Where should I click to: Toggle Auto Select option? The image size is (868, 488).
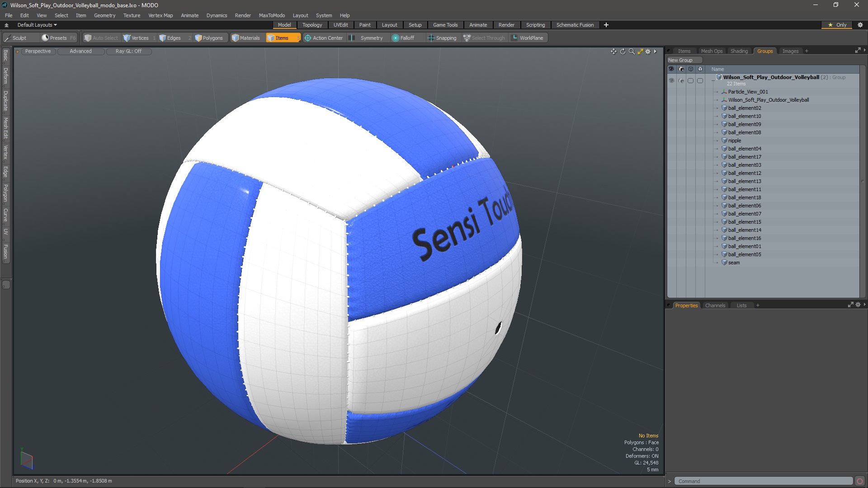click(101, 38)
